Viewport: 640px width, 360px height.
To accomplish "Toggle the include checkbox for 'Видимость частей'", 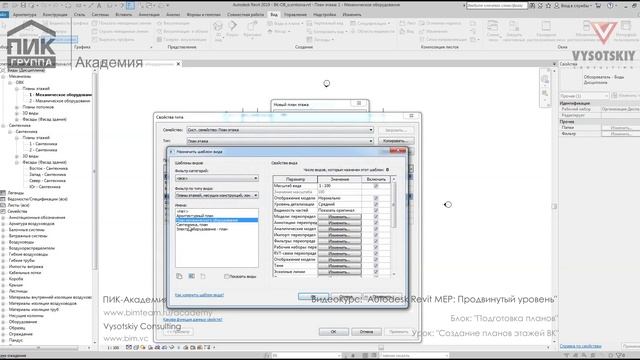I will pyautogui.click(x=376, y=210).
